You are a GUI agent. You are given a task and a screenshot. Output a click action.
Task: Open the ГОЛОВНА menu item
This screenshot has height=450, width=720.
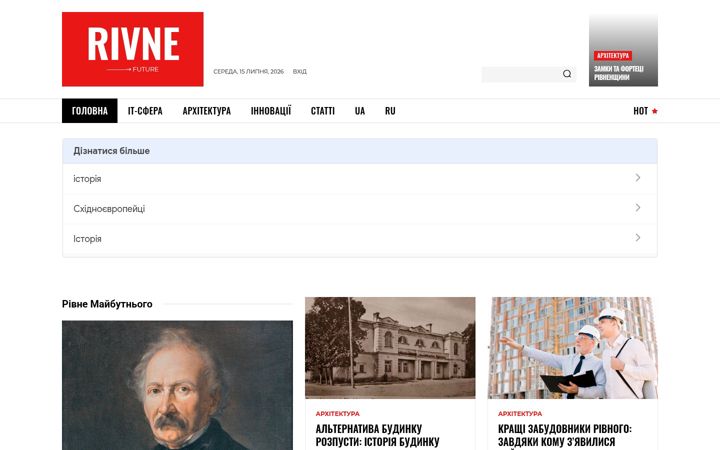coord(90,111)
